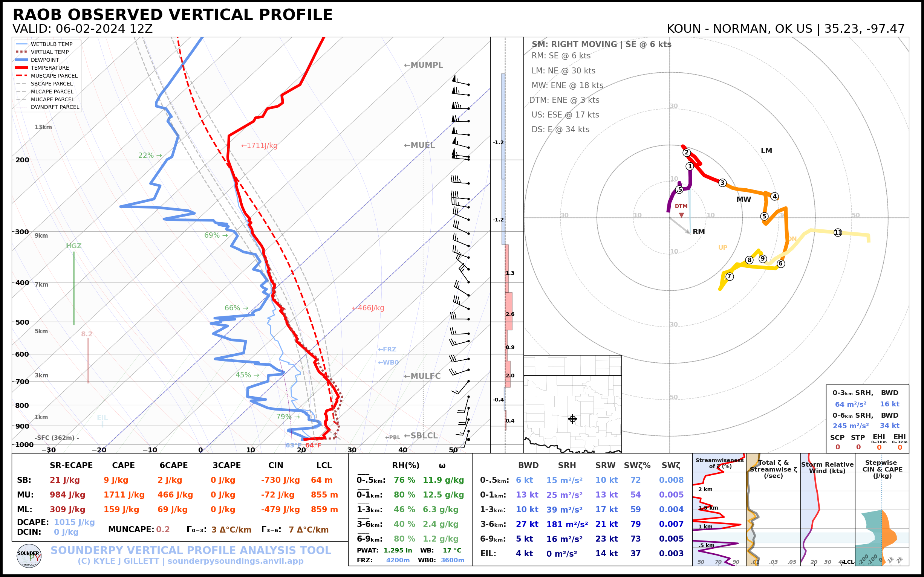
Task: Click the station crosshair on Oklahoma map
Action: pyautogui.click(x=572, y=419)
